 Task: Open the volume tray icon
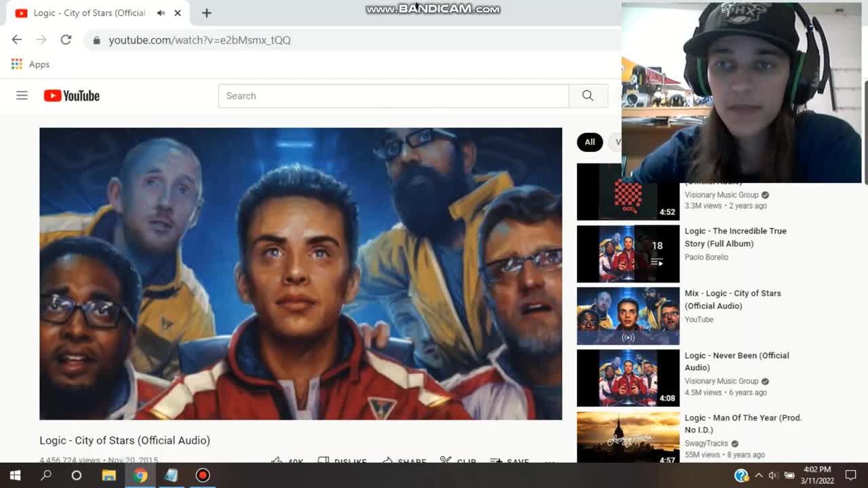coord(772,475)
